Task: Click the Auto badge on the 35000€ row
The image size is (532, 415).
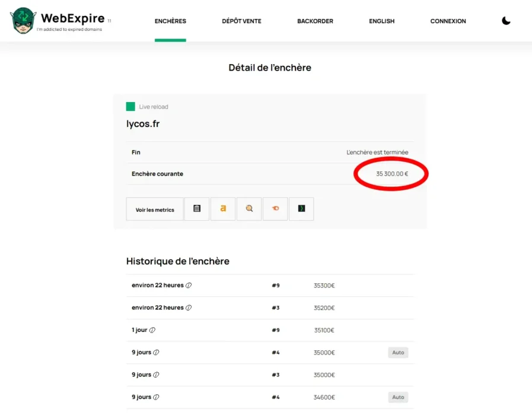Action: coord(398,352)
